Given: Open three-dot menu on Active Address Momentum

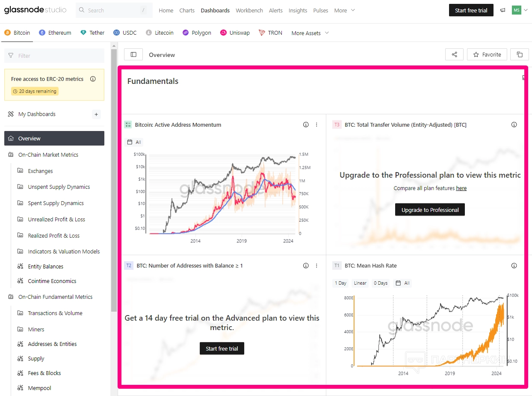Looking at the screenshot, I should [316, 125].
